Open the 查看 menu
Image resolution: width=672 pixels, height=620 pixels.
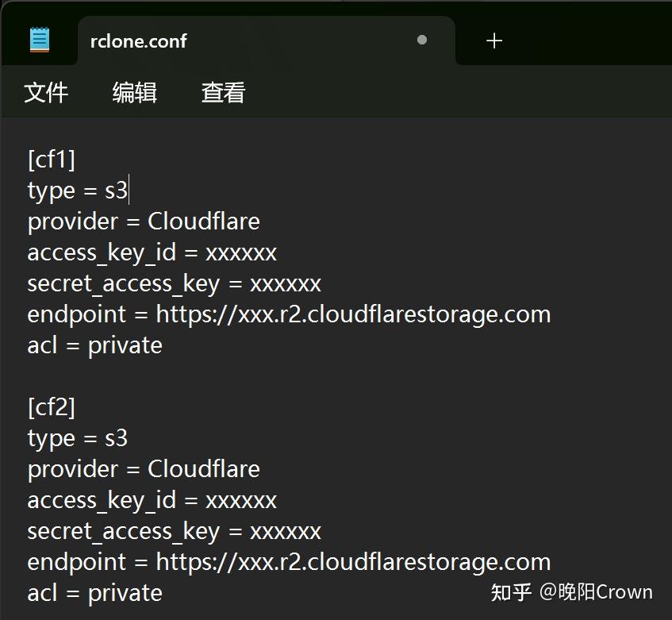(x=222, y=93)
